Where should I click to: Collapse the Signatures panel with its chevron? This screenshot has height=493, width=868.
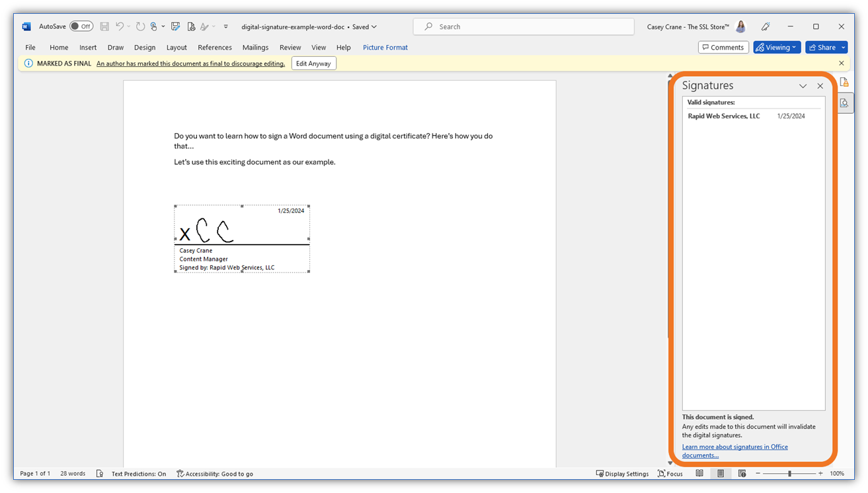tap(803, 86)
